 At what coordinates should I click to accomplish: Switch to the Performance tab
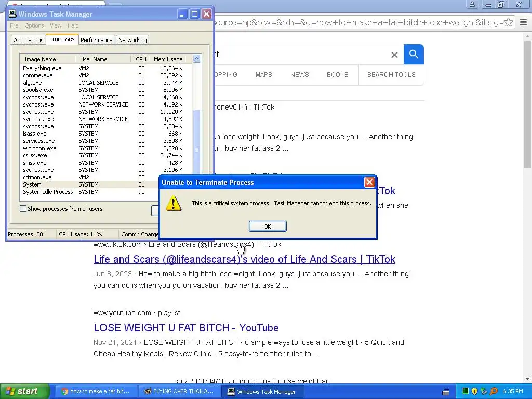click(96, 40)
